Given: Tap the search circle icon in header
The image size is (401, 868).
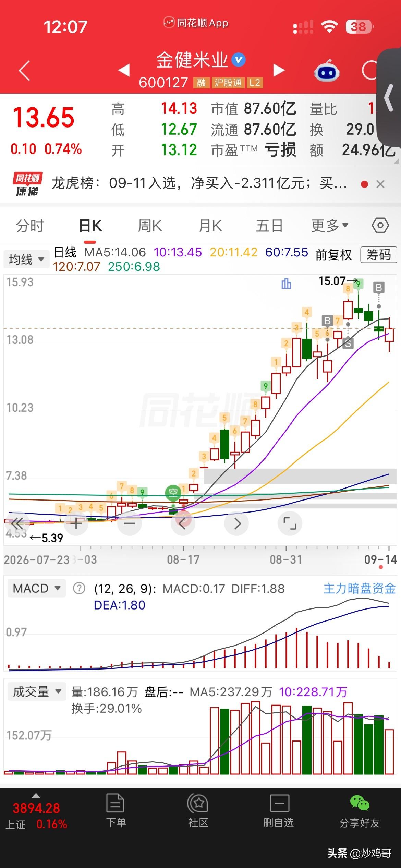Looking at the screenshot, I should click(369, 70).
